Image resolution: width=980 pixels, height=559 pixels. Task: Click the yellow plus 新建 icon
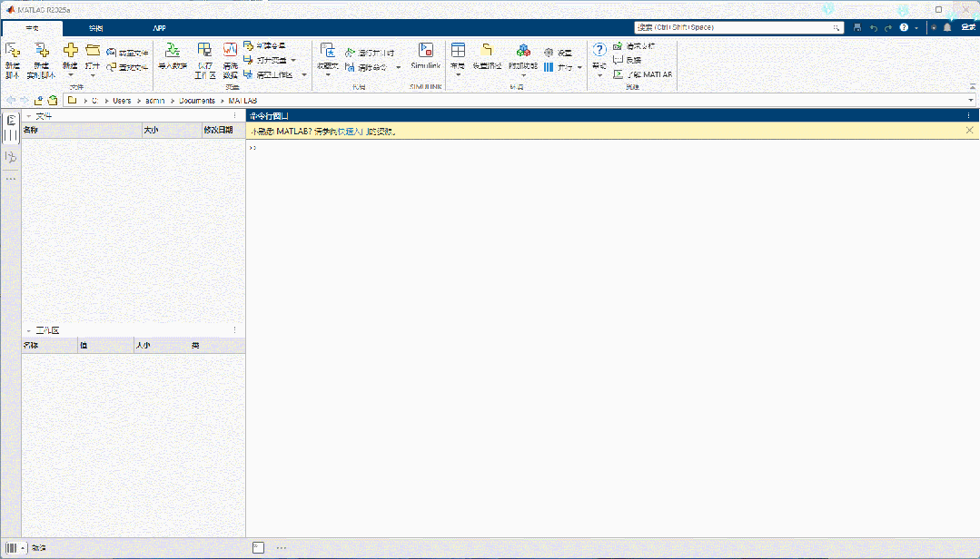[70, 51]
